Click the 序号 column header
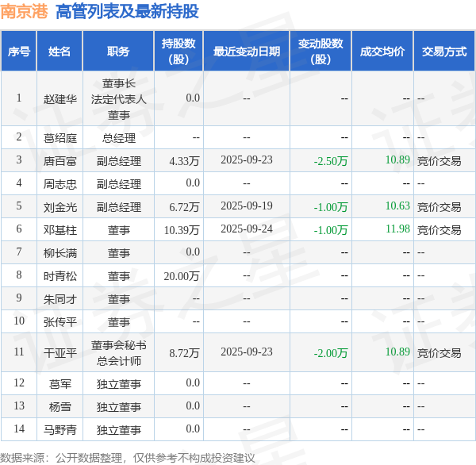 (19, 52)
